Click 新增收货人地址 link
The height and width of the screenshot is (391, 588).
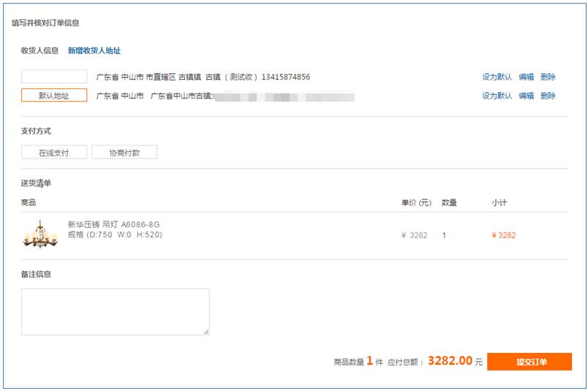point(94,50)
